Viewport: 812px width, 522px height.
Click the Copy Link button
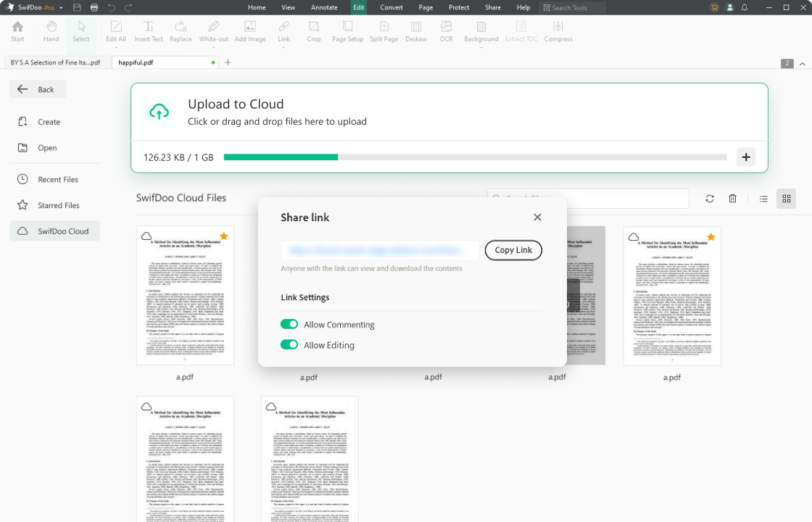coord(513,250)
